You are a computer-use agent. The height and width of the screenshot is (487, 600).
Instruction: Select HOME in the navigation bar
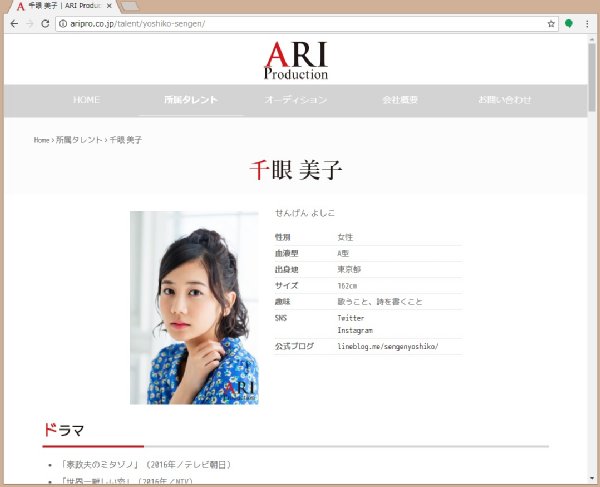coord(86,100)
